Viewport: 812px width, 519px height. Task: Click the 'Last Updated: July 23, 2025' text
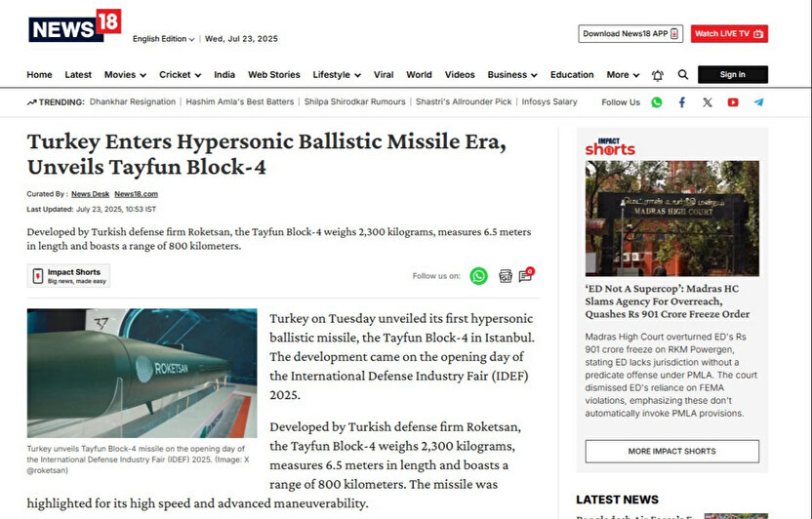pos(91,210)
